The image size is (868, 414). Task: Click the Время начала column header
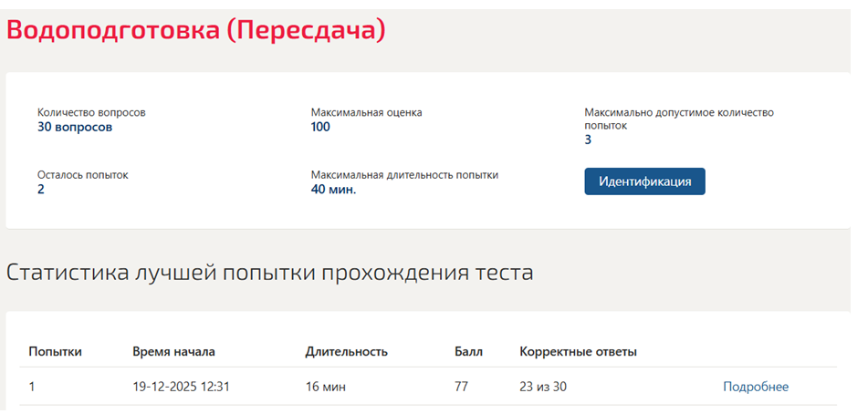click(173, 352)
